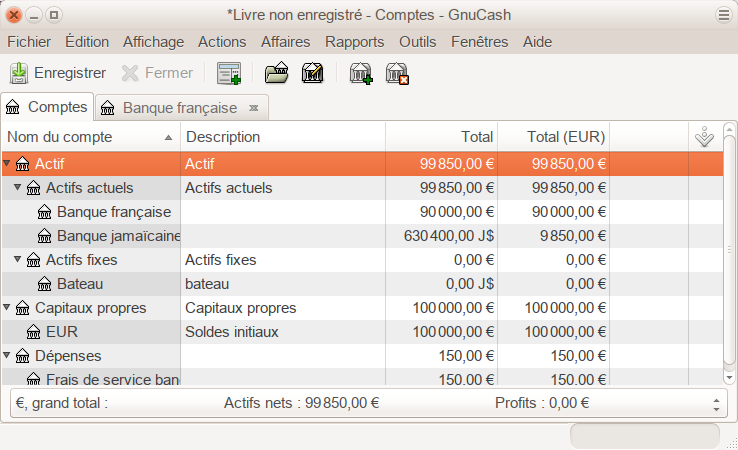The image size is (738, 450).
Task: Click the Total (EUR) column header
Action: tap(553, 137)
